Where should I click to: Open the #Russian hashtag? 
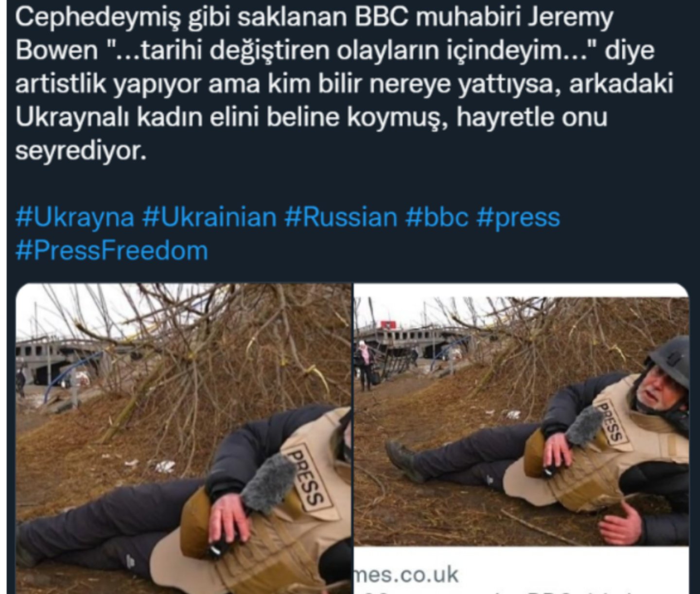341,217
